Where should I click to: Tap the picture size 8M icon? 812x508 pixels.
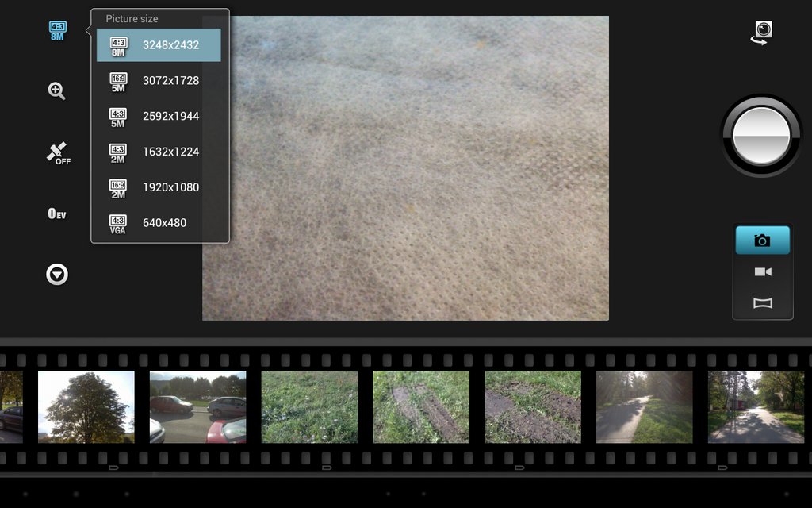point(57,31)
